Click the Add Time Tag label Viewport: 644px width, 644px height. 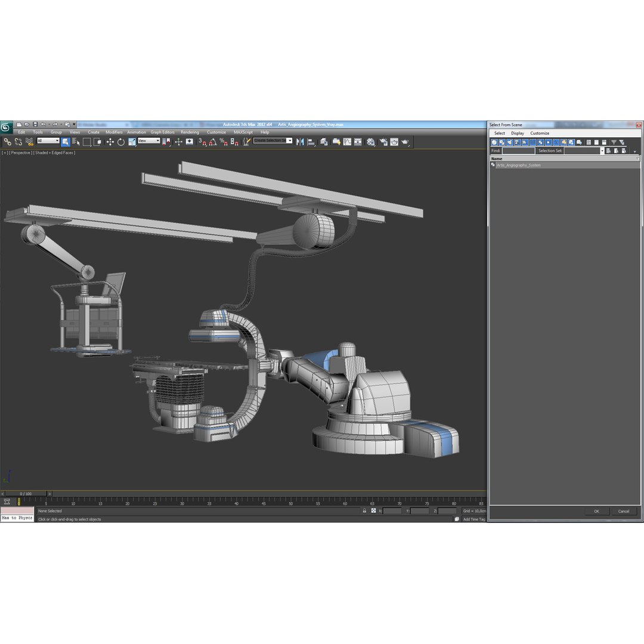(x=474, y=519)
